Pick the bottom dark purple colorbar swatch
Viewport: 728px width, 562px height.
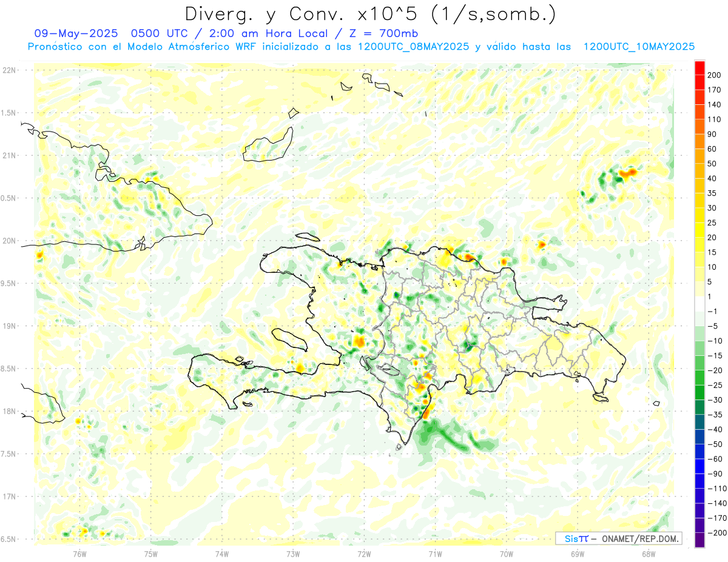click(699, 540)
